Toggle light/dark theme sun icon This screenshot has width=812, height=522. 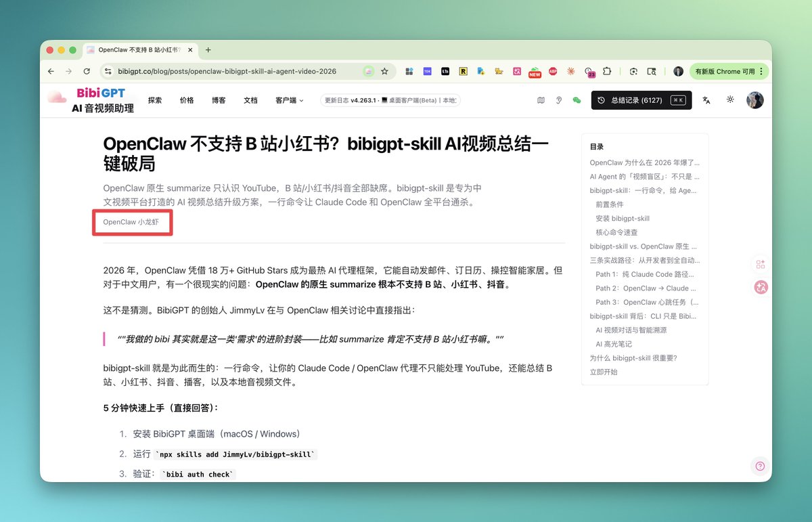coord(730,100)
